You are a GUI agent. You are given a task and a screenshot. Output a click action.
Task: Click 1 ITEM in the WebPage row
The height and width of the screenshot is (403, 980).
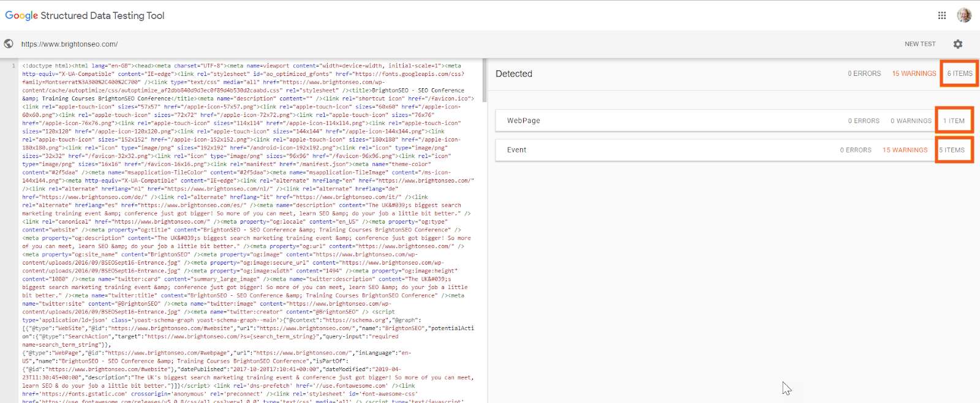tap(954, 121)
